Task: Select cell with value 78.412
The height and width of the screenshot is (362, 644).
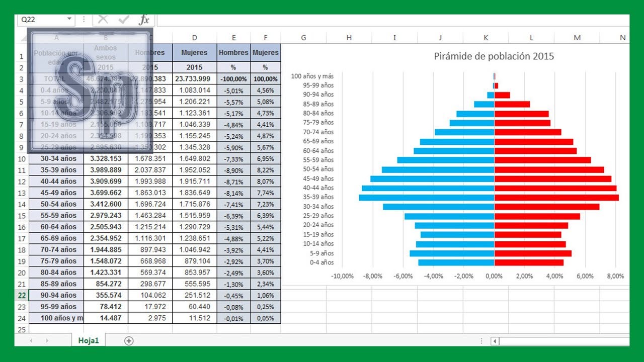Action: click(x=106, y=306)
